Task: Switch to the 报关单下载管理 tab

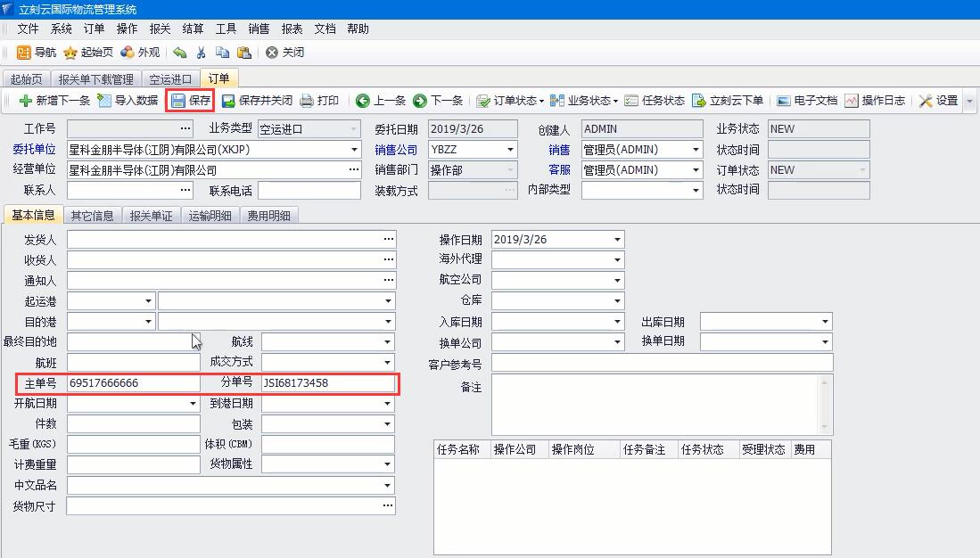Action: click(x=95, y=79)
